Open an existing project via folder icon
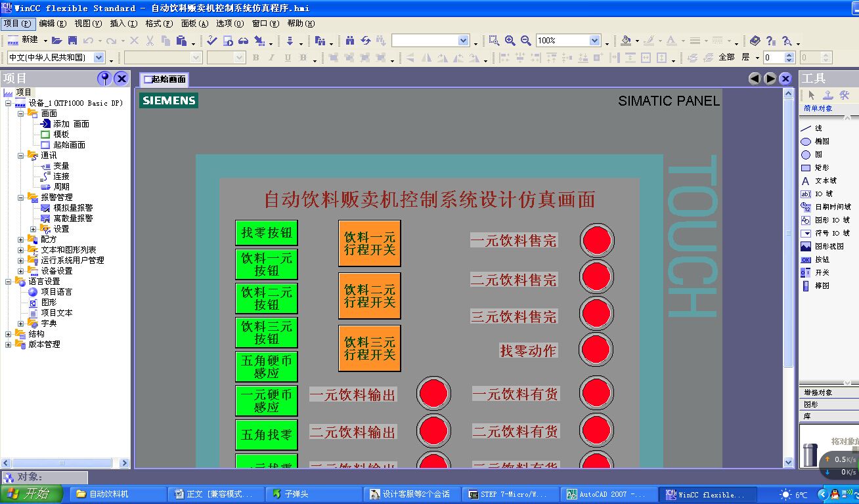 pyautogui.click(x=56, y=41)
